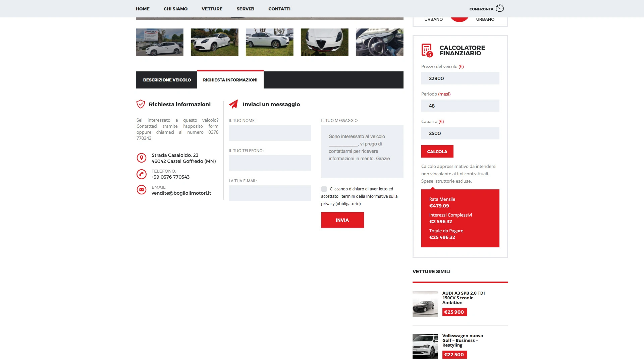The image size is (644, 362).
Task: Open the Descrizione Veicolo tab
Action: (x=167, y=80)
